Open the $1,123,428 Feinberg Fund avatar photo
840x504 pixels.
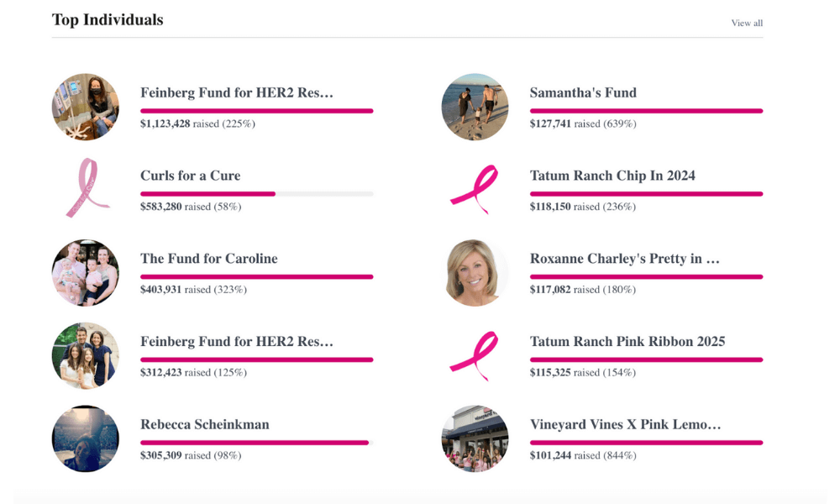click(85, 107)
